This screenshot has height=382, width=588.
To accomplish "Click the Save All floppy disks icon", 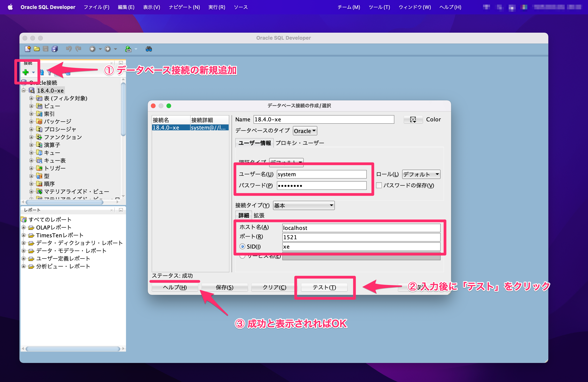I will [55, 49].
